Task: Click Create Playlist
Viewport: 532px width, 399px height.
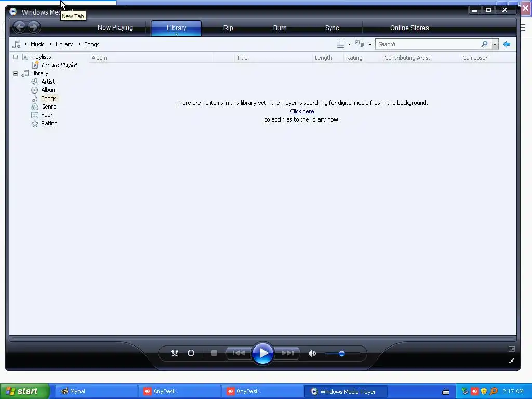Action: 59,65
